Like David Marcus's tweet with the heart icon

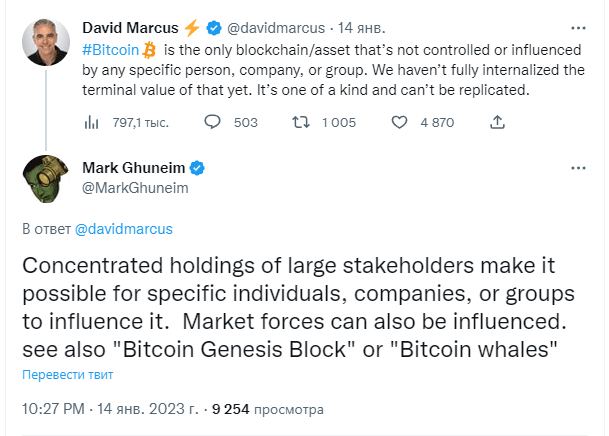[399, 122]
